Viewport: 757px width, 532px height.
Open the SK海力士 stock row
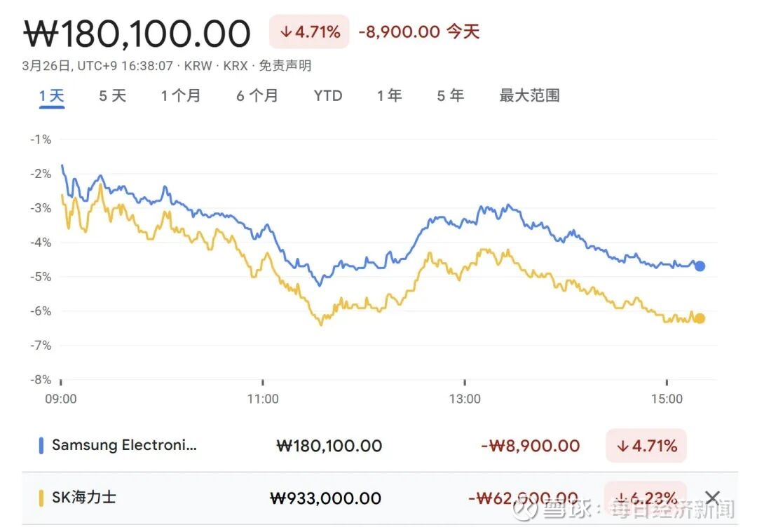tap(84, 498)
